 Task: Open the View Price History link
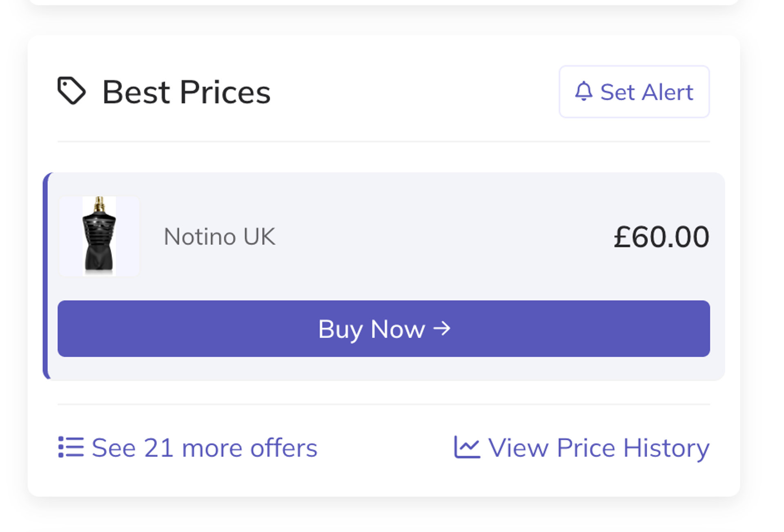599,448
